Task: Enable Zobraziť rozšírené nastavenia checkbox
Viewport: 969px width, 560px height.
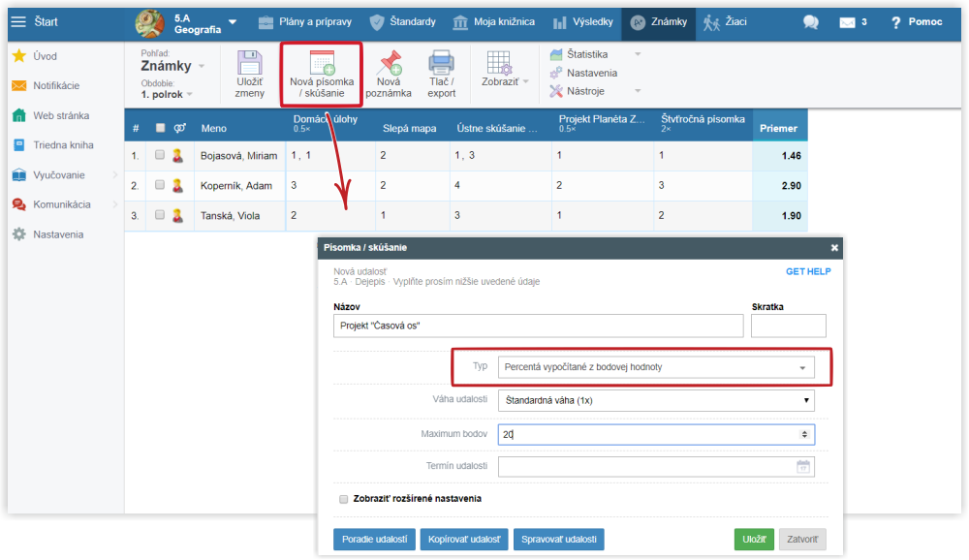Action: [x=343, y=499]
